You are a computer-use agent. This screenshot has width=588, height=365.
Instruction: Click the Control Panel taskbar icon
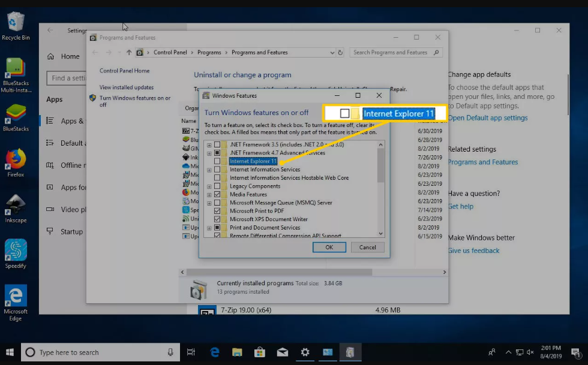328,352
